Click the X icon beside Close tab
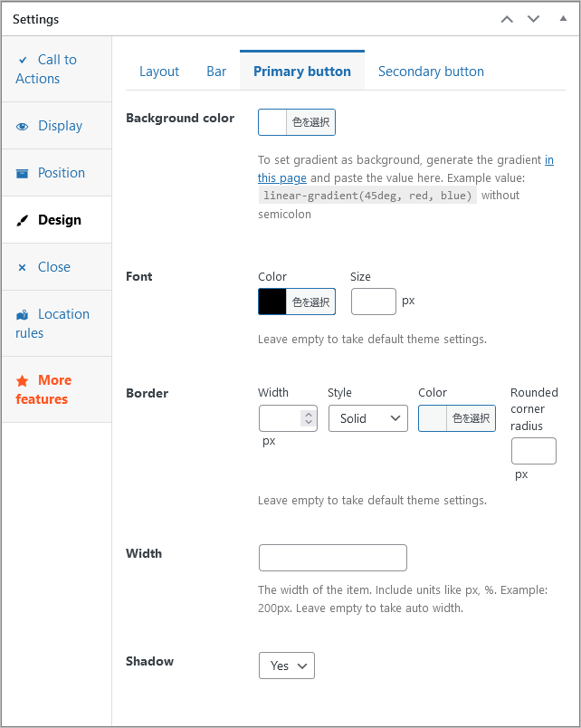 22,267
